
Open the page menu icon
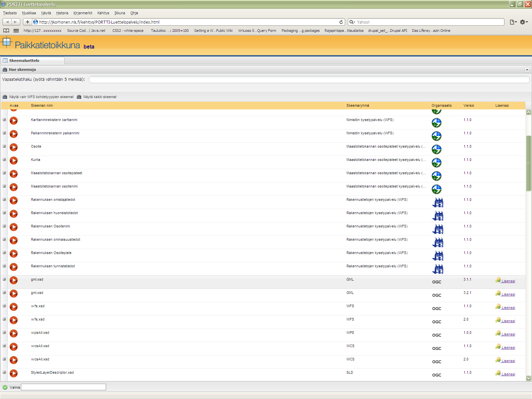click(513, 22)
